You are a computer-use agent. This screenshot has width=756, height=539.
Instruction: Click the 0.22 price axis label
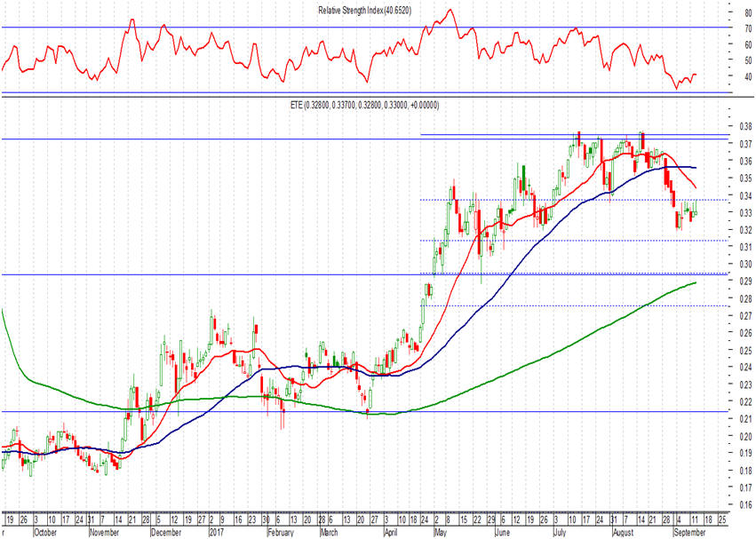pos(746,401)
